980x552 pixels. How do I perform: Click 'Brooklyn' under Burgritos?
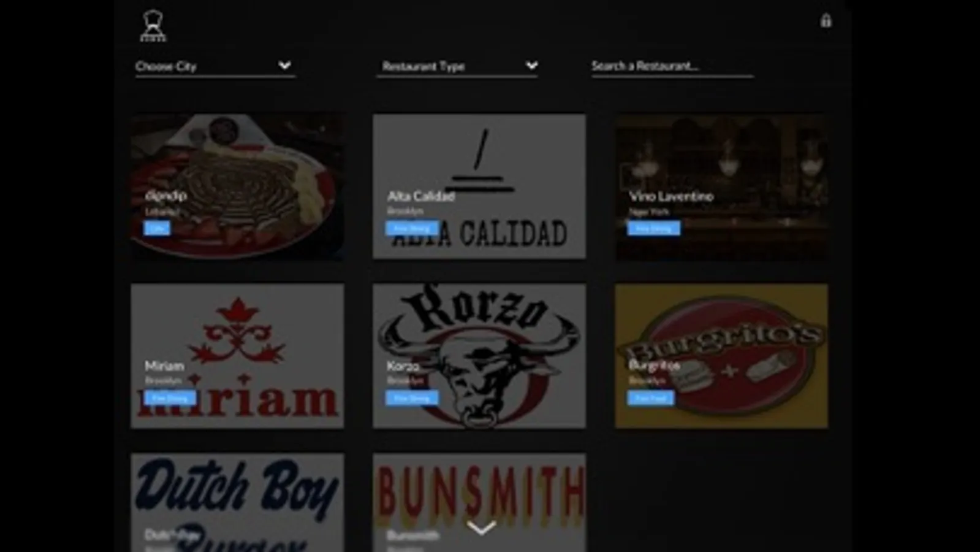click(x=647, y=381)
